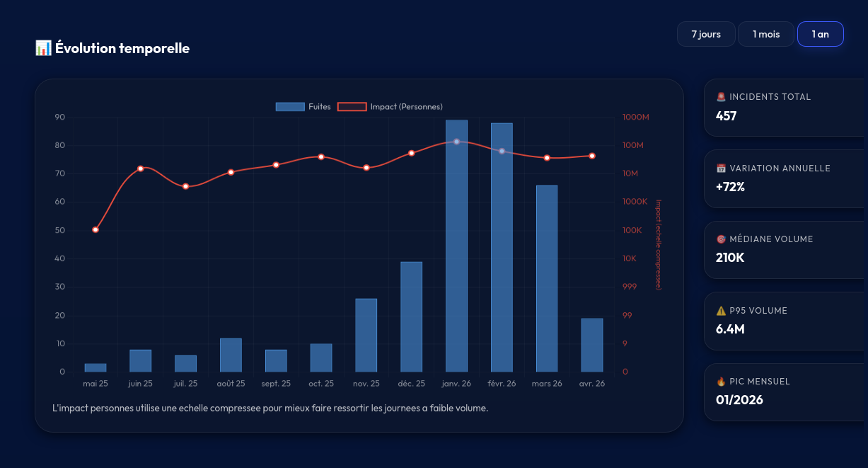Image resolution: width=868 pixels, height=468 pixels.
Task: Click the bar chart icon beside Évolution temporelle
Action: click(43, 48)
